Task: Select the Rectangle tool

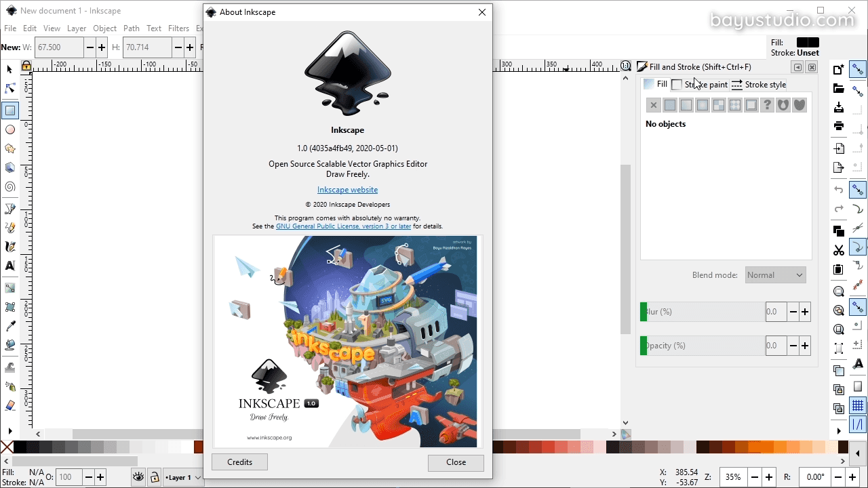Action: click(9, 110)
